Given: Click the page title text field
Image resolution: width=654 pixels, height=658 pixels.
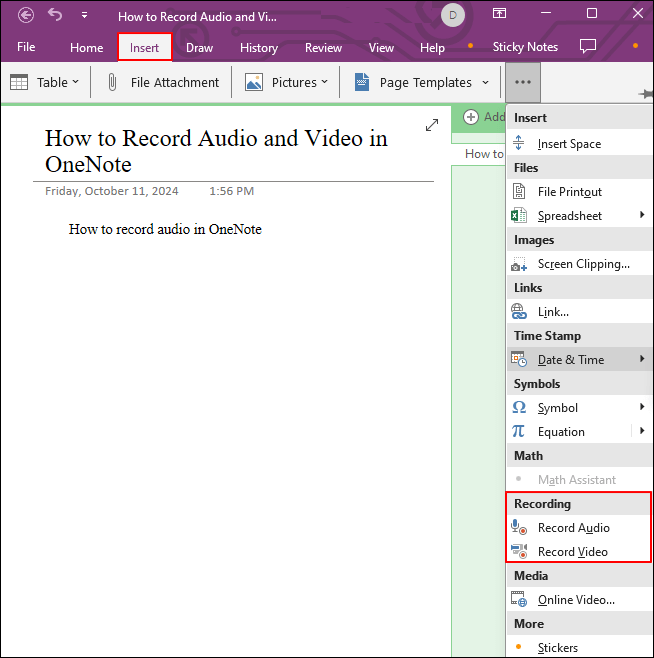Looking at the screenshot, I should [216, 151].
